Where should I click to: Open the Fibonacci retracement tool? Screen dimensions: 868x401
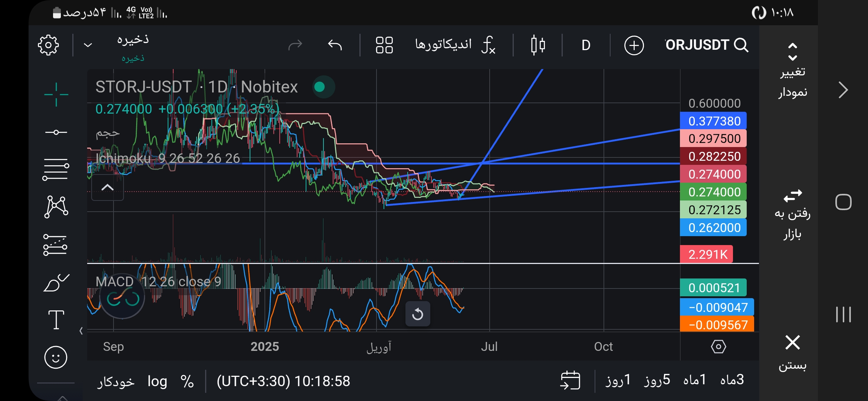[x=56, y=169]
